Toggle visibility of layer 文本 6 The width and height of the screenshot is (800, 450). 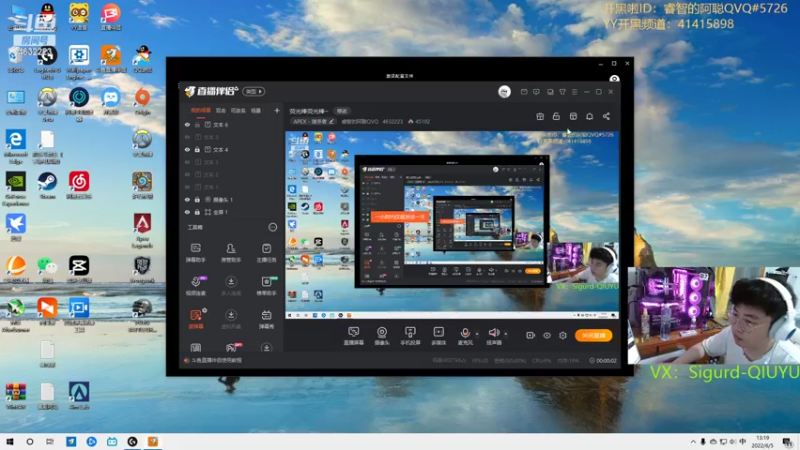click(187, 124)
